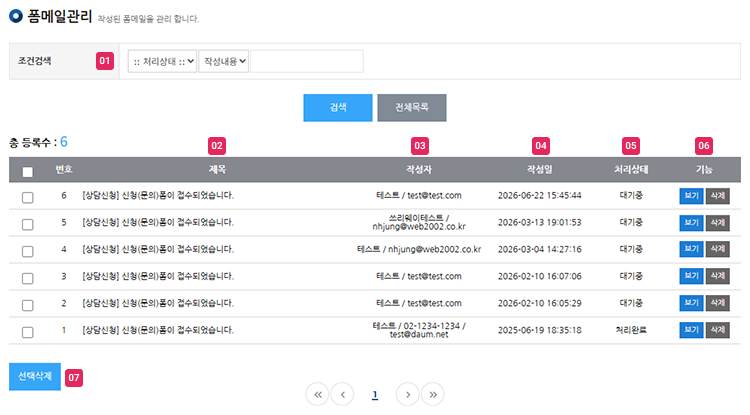Click 삭제 for row dated 2026-03-13
Viewport: 750px width, 415px height.
(x=717, y=222)
